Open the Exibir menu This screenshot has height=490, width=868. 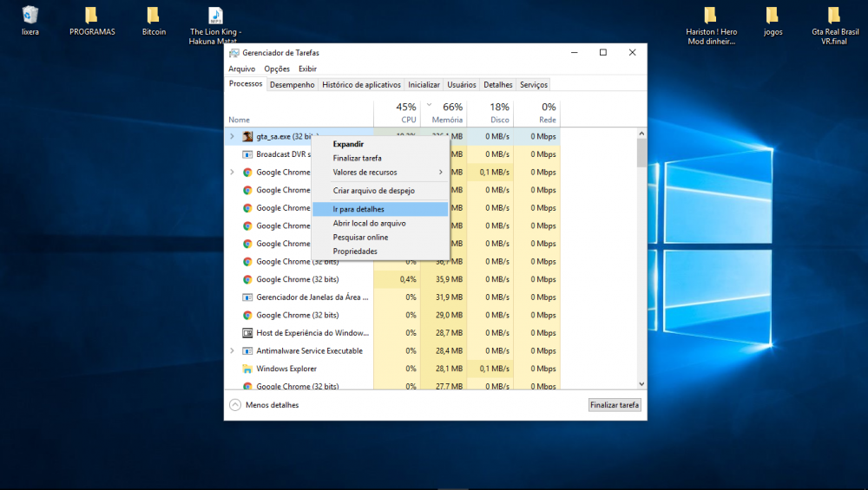pyautogui.click(x=308, y=69)
